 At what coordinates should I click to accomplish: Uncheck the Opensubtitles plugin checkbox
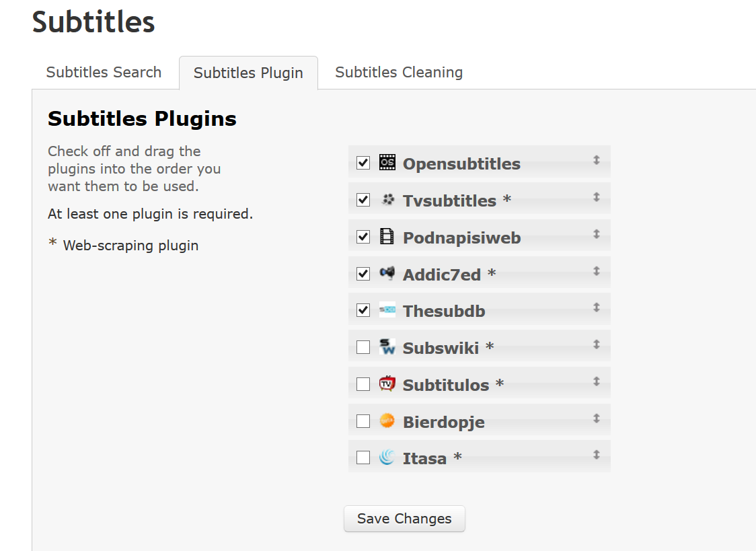363,163
